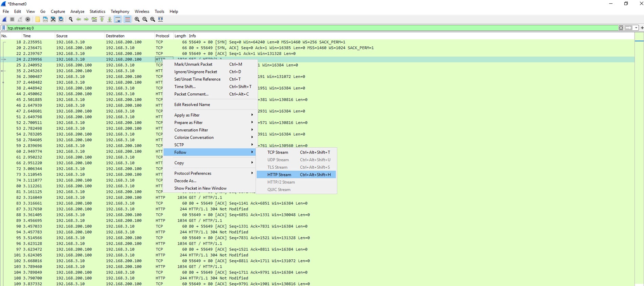Sort packets by the Protocol column header
Screen dimensions: 644x286
click(x=164, y=36)
